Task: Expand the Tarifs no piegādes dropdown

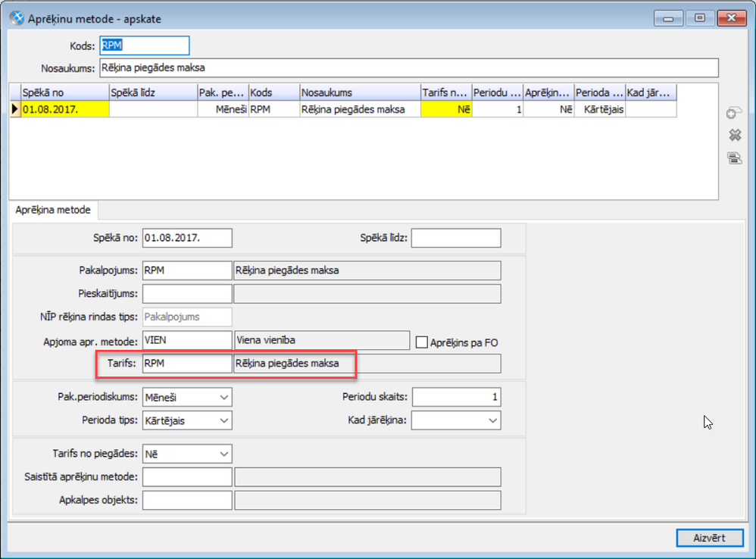Action: click(223, 454)
